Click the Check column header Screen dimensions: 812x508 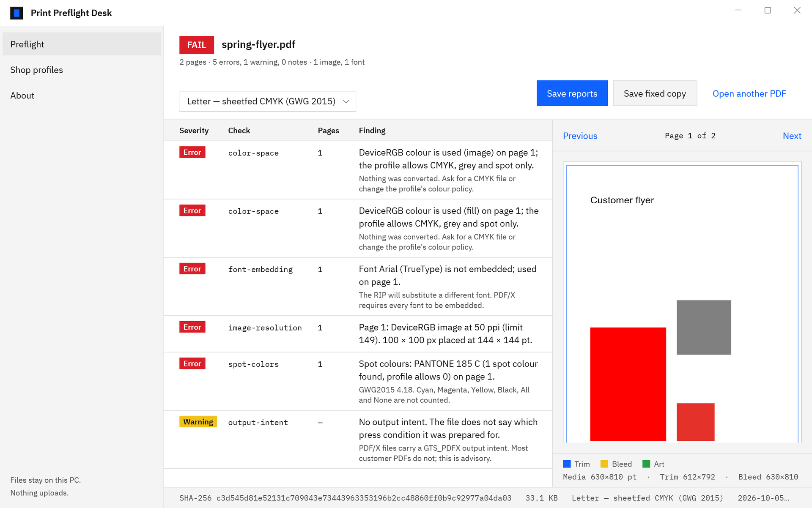pos(239,131)
